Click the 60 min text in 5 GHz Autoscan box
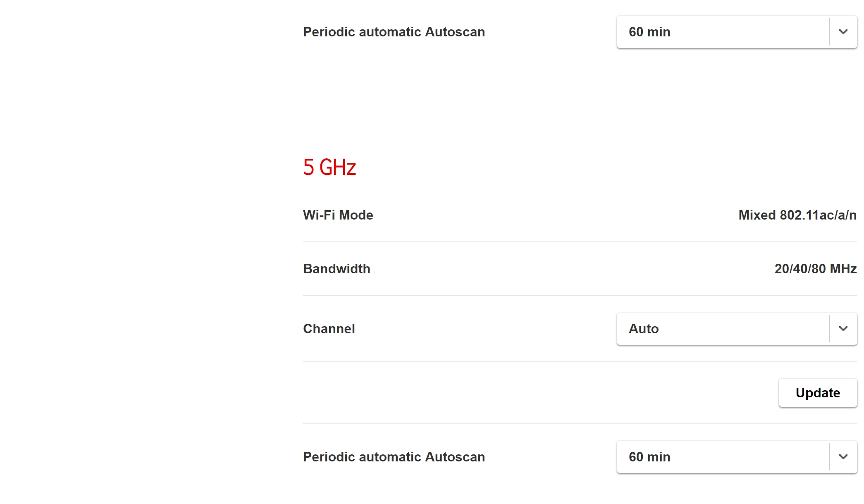This screenshot has height=504, width=864. 649,457
